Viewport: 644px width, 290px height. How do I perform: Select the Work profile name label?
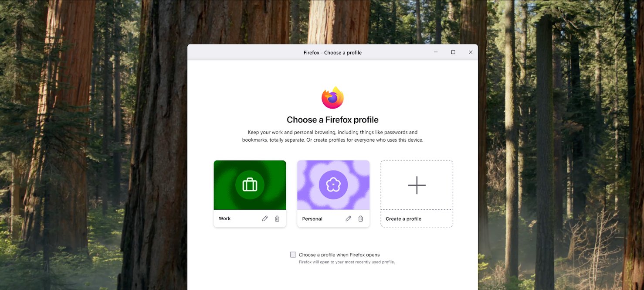[x=225, y=218]
